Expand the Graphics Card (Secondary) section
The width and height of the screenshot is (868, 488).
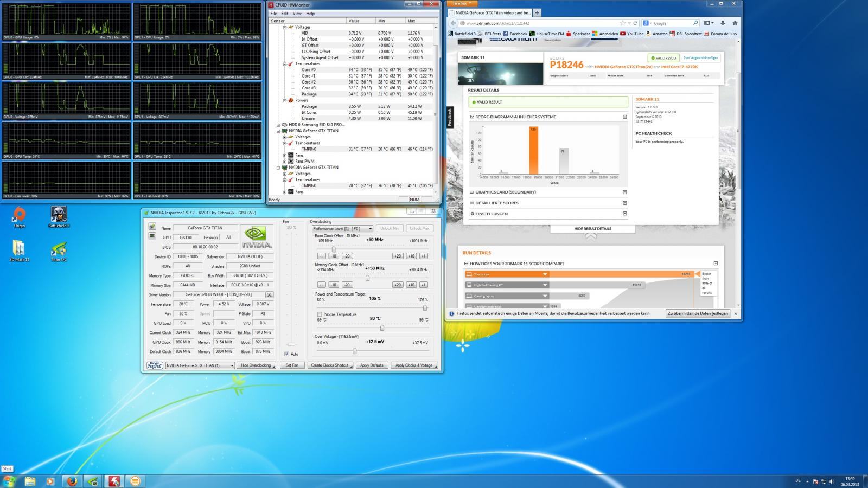click(624, 192)
